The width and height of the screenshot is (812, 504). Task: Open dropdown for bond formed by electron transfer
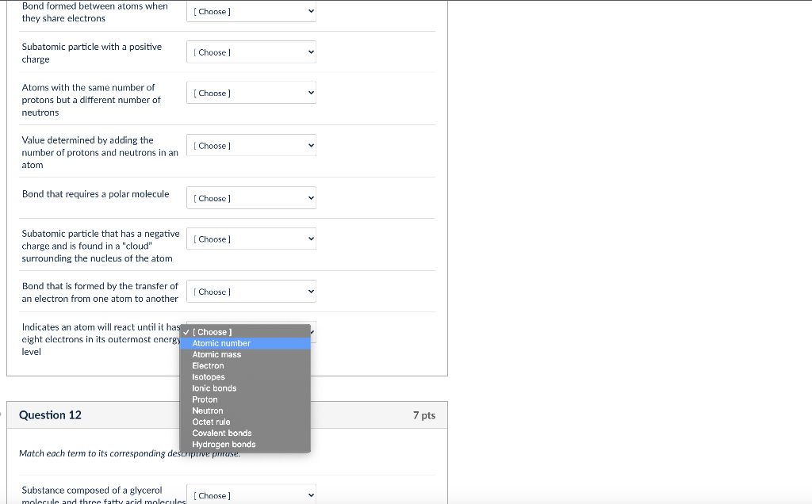251,292
